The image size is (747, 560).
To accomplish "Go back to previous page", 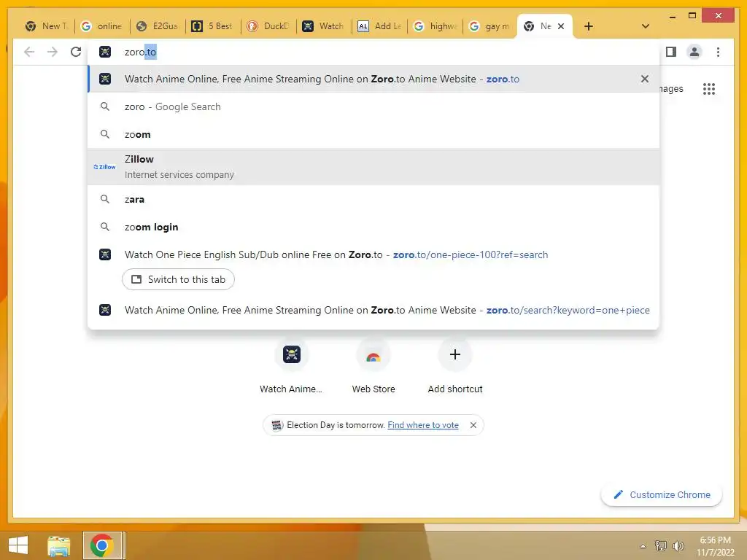I will coord(29,52).
